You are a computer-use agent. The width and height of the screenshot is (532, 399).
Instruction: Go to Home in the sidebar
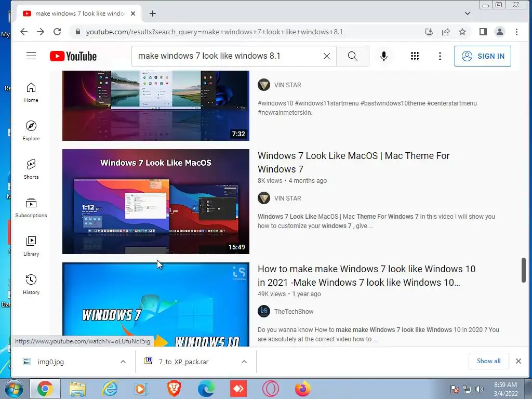tap(31, 92)
